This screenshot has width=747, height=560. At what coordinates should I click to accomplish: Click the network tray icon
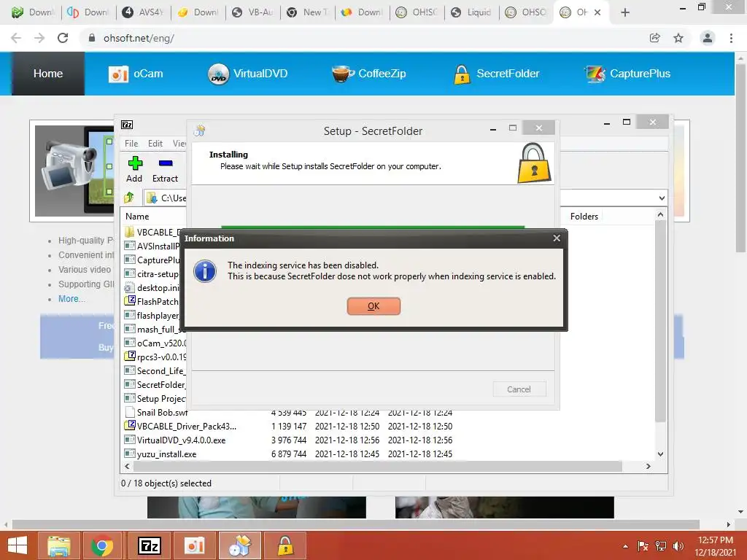coord(661,545)
